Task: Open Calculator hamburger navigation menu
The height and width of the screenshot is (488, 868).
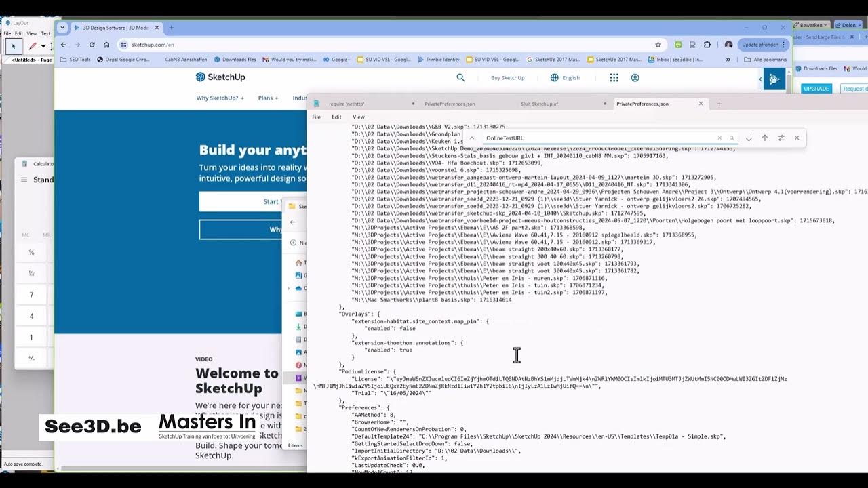Action: [24, 180]
